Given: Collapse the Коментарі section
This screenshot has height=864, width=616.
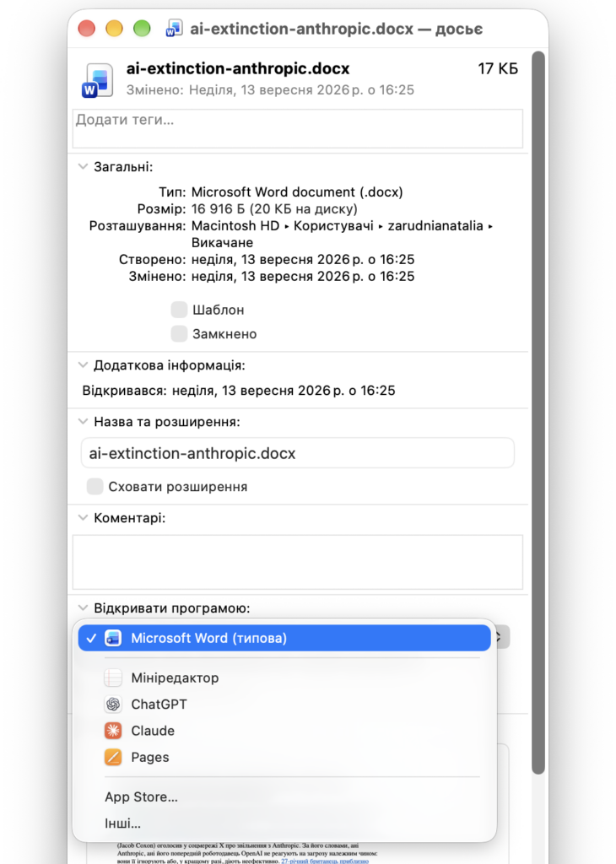Looking at the screenshot, I should click(83, 517).
